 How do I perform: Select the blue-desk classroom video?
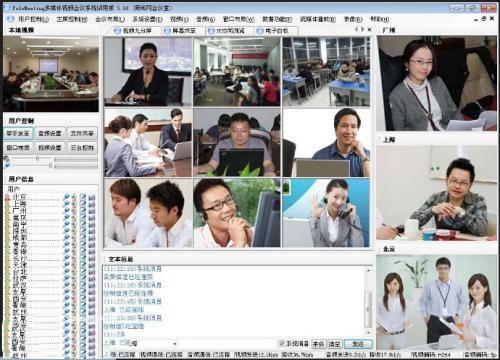tap(326, 72)
